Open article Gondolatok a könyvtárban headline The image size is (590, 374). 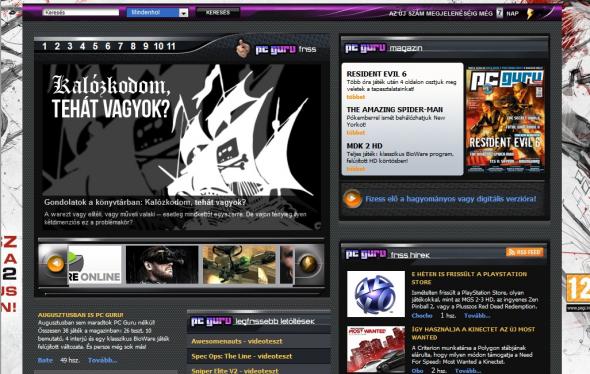pos(145,202)
